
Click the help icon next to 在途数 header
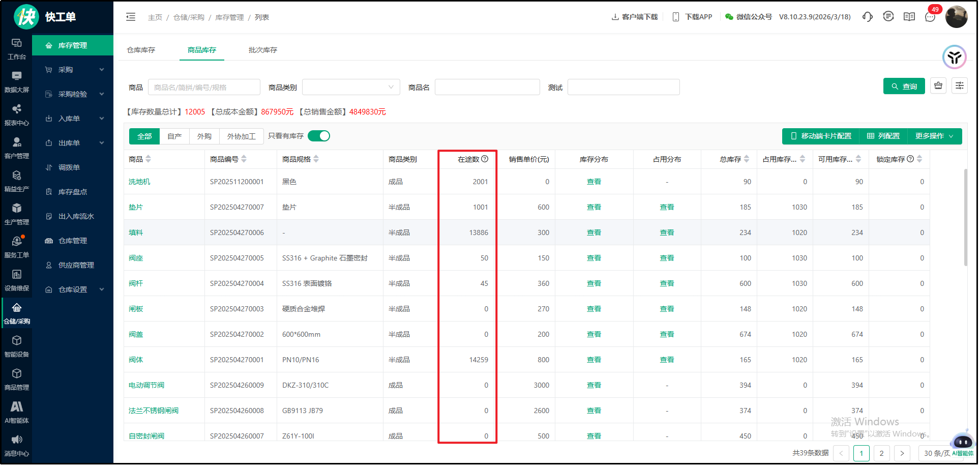tap(485, 159)
